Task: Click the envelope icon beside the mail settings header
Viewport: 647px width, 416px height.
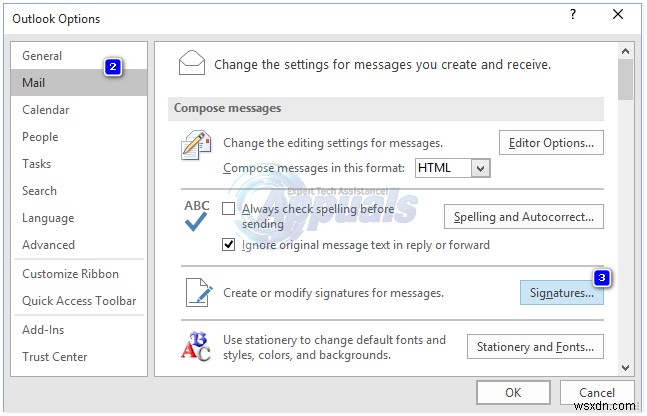Action: pyautogui.click(x=192, y=63)
